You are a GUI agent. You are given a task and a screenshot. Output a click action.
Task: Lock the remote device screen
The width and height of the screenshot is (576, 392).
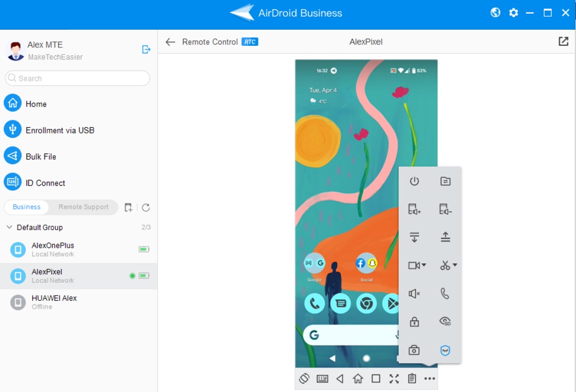tap(414, 321)
